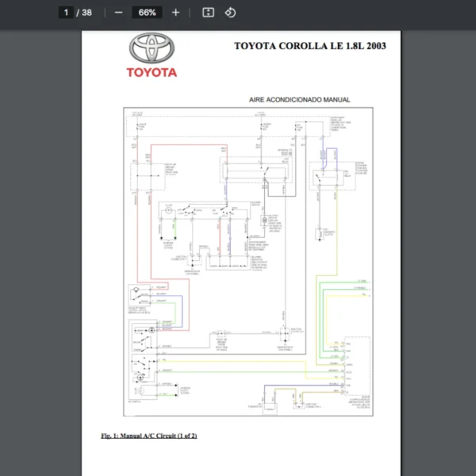Image resolution: width=476 pixels, height=476 pixels.
Task: Click the Toyota emblem logo in the document
Action: coord(151,50)
